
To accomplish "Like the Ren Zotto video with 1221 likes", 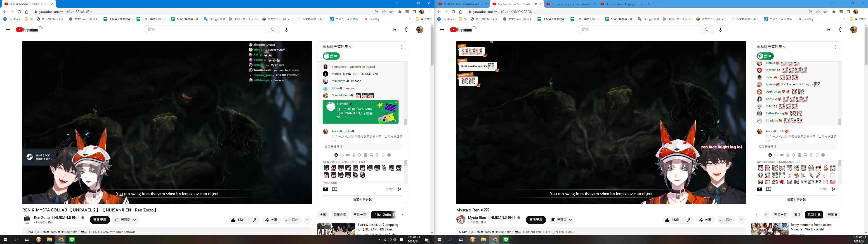I will pyautogui.click(x=238, y=220).
